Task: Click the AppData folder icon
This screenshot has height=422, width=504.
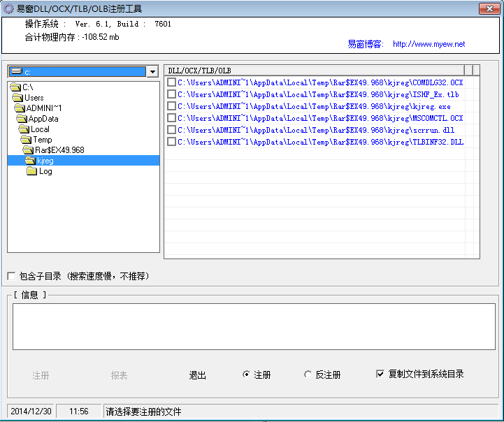Action: coord(22,119)
